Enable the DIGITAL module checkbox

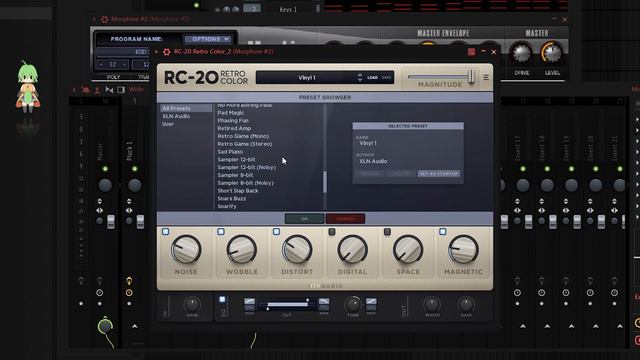(x=332, y=231)
